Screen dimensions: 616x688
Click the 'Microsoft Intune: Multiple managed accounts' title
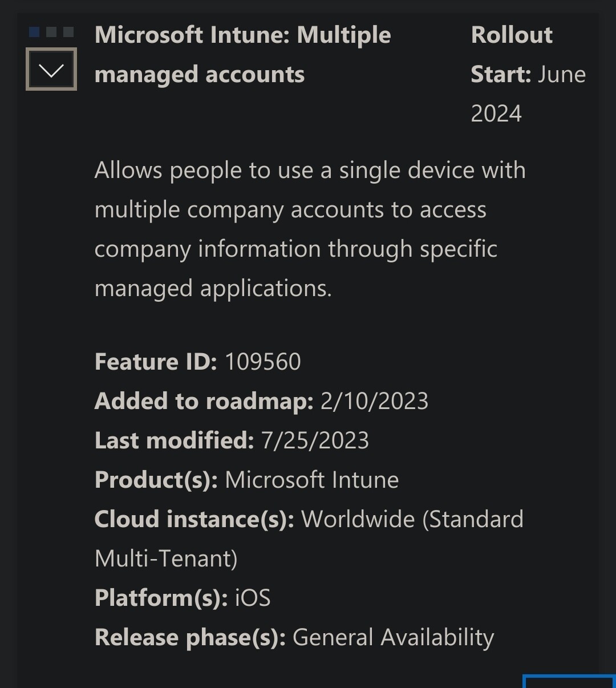point(243,55)
